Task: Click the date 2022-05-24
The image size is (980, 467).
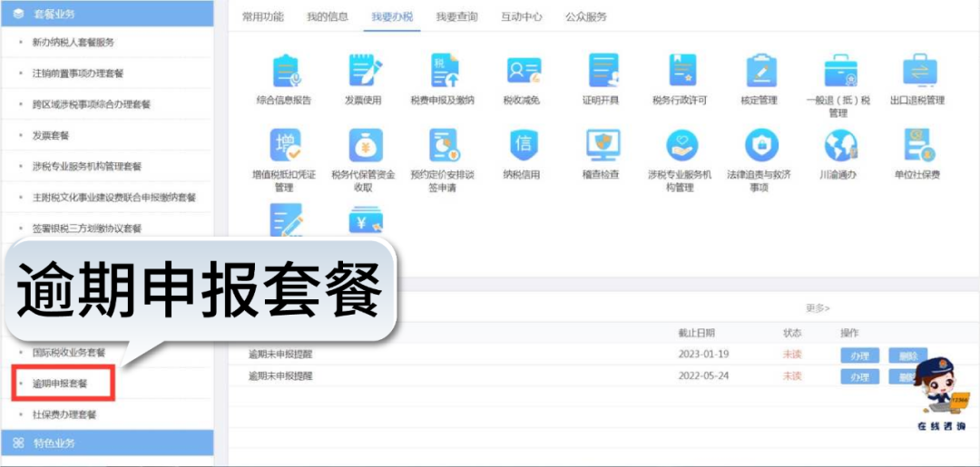Action: (703, 375)
